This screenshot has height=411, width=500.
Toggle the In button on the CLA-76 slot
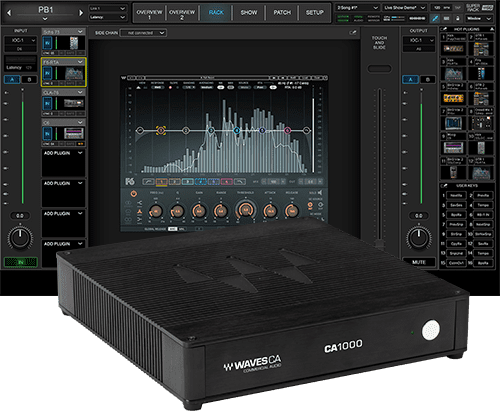pyautogui.click(x=47, y=103)
